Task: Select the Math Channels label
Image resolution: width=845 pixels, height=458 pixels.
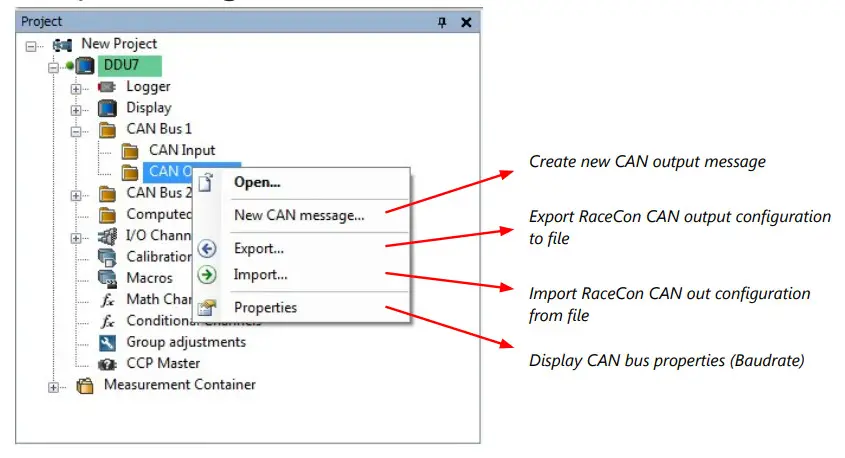Action: (159, 299)
